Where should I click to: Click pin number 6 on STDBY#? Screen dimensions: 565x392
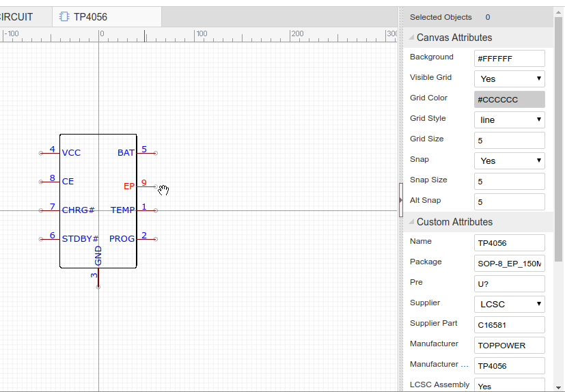pyautogui.click(x=53, y=236)
